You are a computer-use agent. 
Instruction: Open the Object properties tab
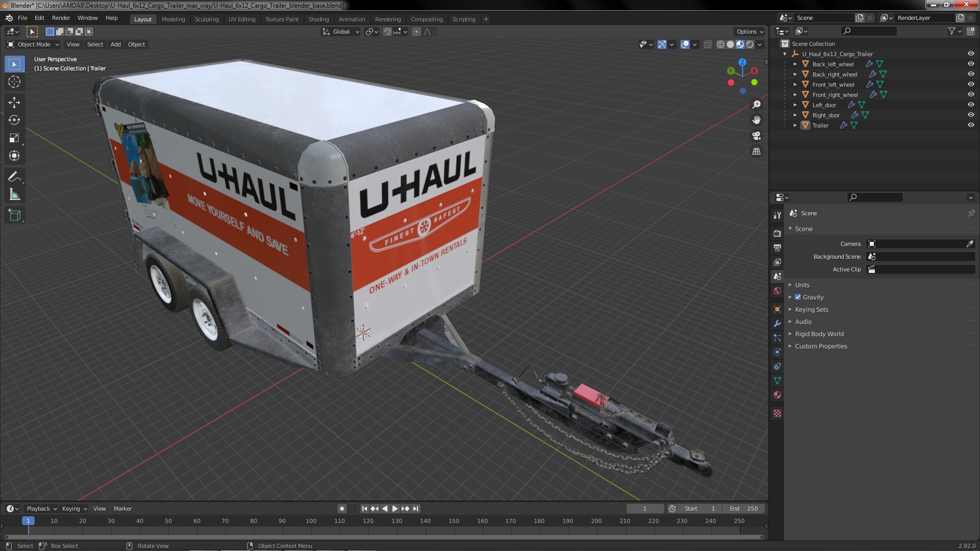coord(777,309)
